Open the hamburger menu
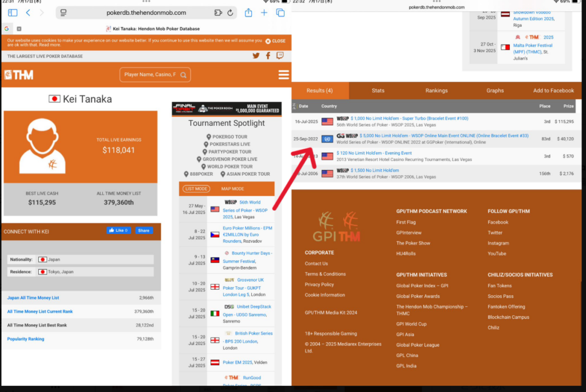Screen dimensions: 586x392 point(283,75)
